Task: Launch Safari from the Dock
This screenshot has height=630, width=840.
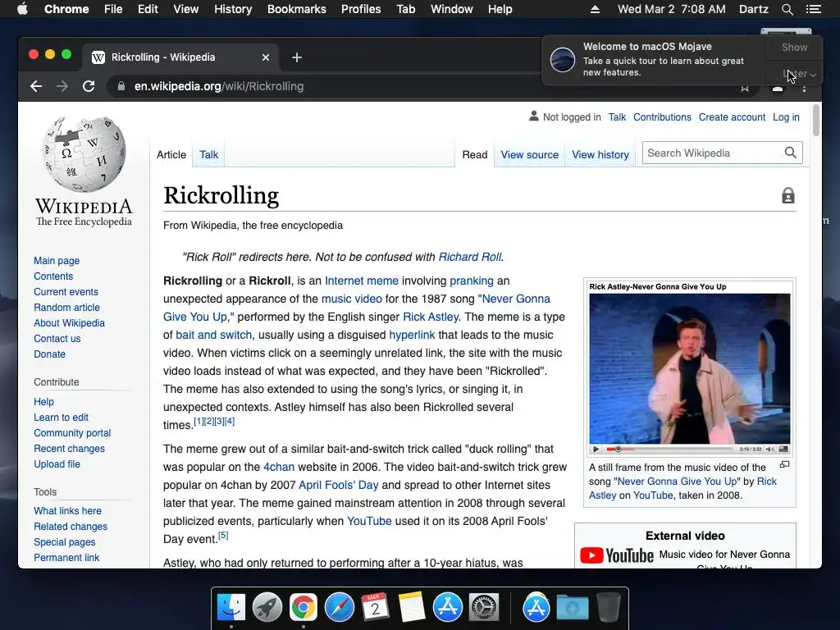Action: tap(339, 608)
